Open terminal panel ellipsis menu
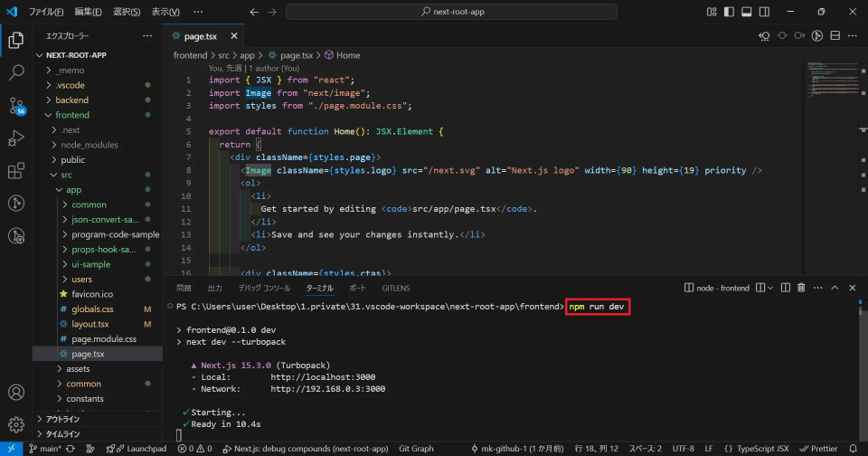868x456 pixels. click(817, 288)
